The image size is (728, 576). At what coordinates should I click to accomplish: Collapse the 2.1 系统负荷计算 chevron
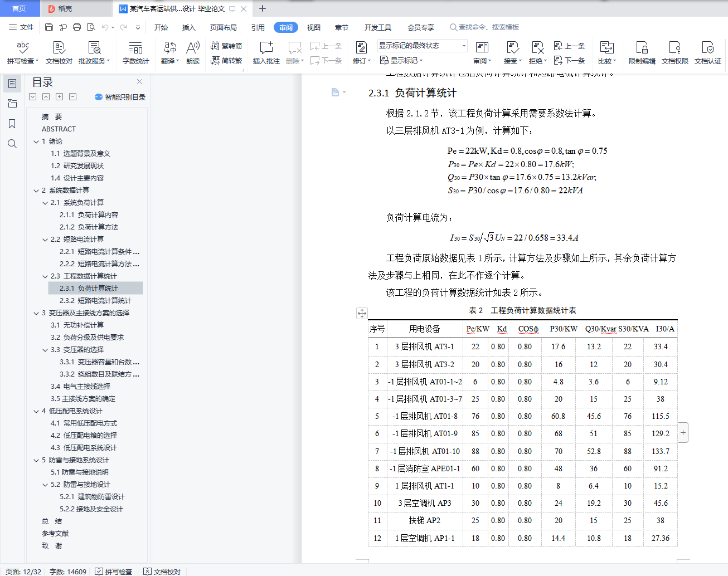(x=45, y=203)
